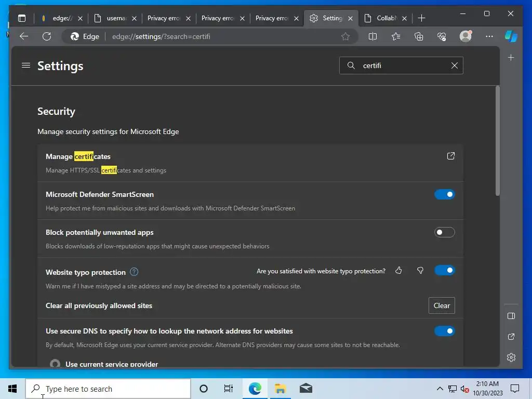Disable Website typo protection toggle
The image size is (532, 399).
pyautogui.click(x=445, y=270)
